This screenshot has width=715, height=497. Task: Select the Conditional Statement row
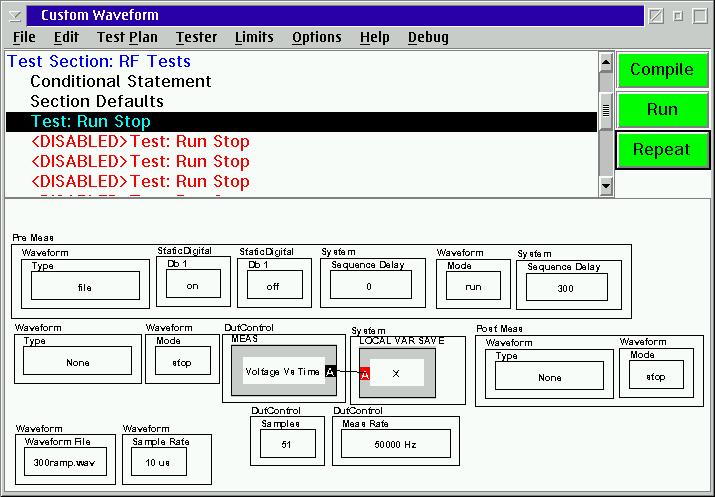point(301,81)
